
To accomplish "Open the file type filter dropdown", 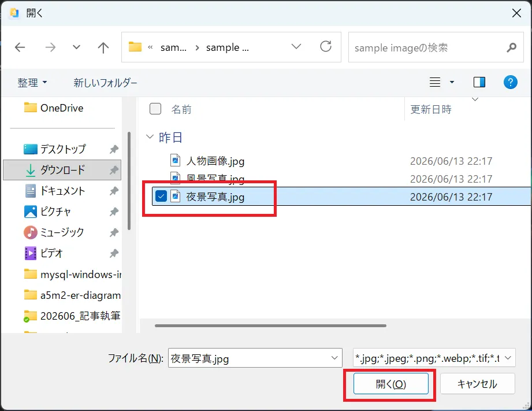I will pos(434,358).
